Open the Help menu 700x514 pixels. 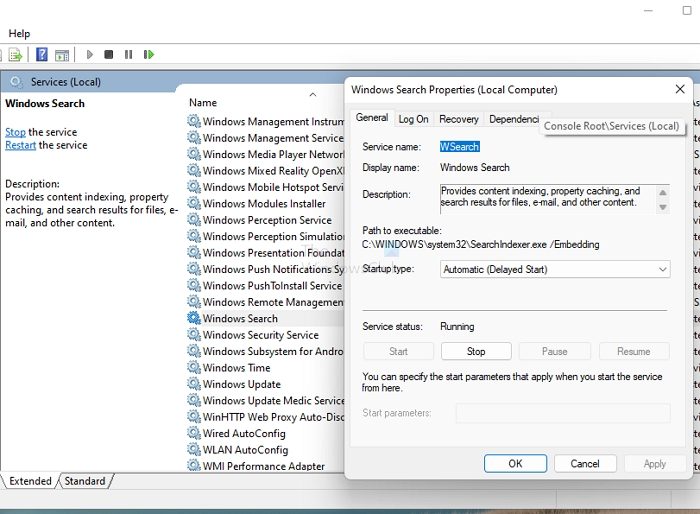(x=19, y=33)
